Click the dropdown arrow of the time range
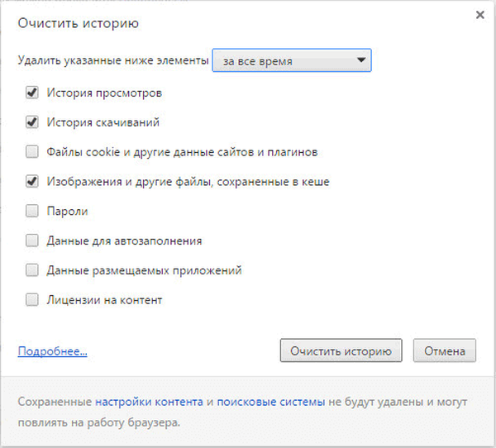 pos(360,60)
